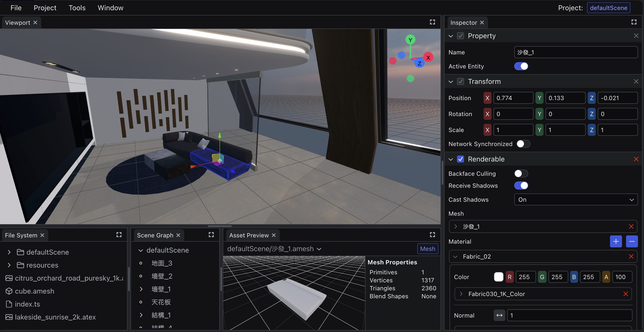Click the defaultScene project button
This screenshot has width=644, height=332.
click(x=608, y=8)
